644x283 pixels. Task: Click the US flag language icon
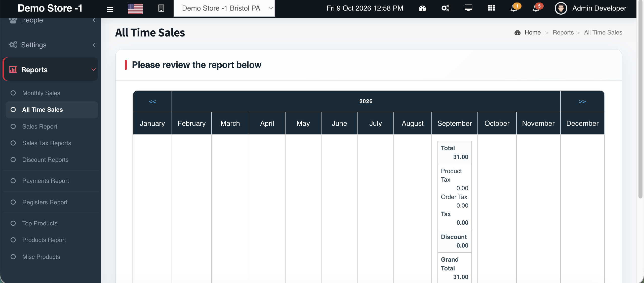135,9
